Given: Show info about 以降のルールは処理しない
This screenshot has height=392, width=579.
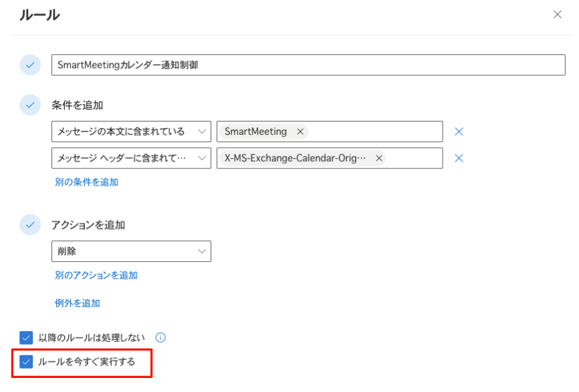Looking at the screenshot, I should click(160, 337).
